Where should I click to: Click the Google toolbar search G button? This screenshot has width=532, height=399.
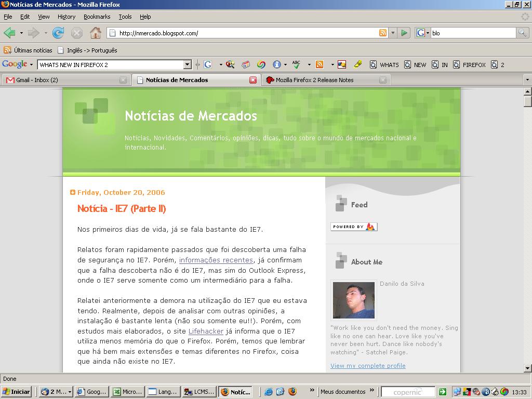(208, 64)
